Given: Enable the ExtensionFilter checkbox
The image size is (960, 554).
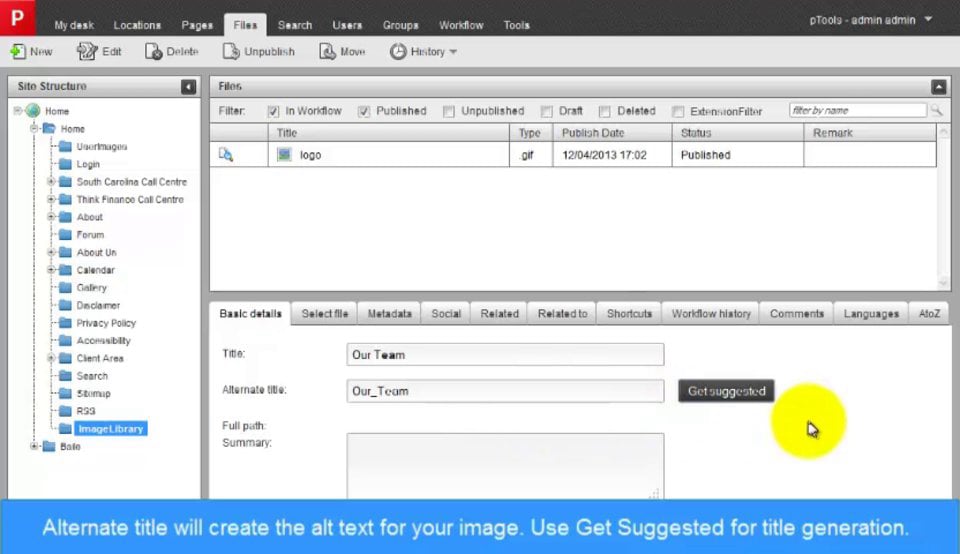Looking at the screenshot, I should [678, 111].
